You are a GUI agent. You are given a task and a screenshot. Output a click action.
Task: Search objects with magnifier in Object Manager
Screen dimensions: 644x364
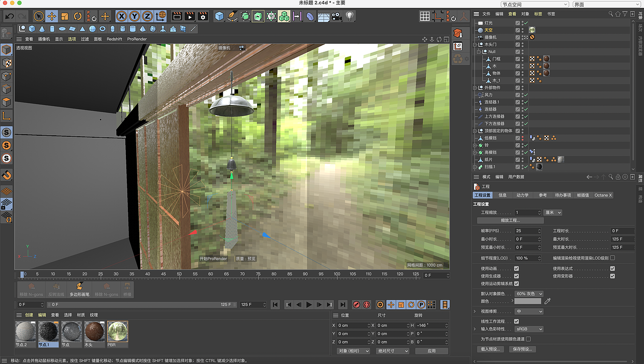tap(611, 14)
